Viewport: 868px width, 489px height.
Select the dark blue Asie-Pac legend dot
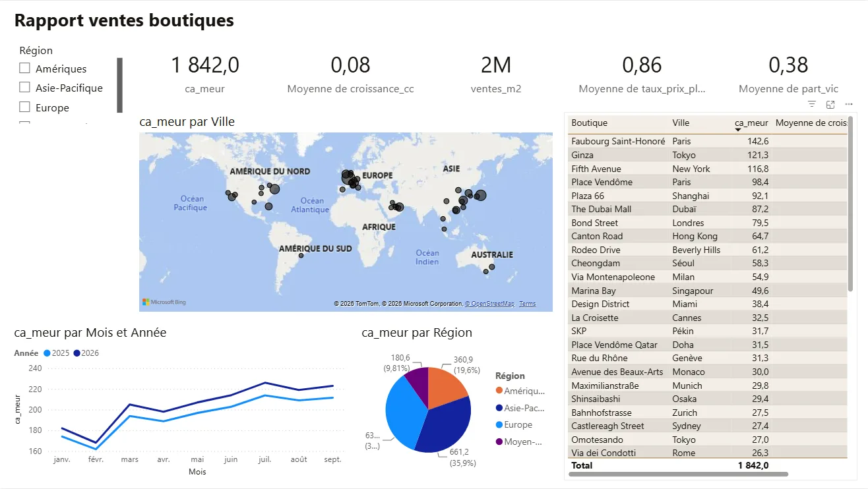499,408
